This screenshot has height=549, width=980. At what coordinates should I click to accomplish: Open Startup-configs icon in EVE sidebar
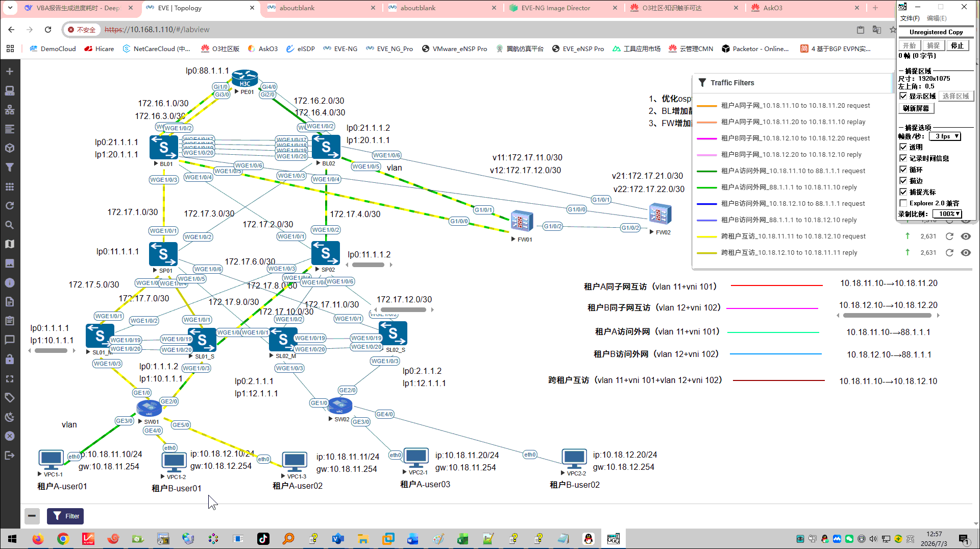click(x=10, y=129)
